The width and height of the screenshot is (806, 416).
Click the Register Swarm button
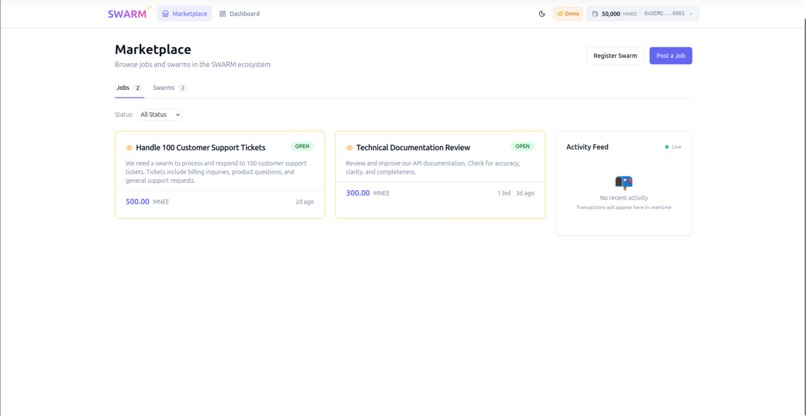click(615, 56)
